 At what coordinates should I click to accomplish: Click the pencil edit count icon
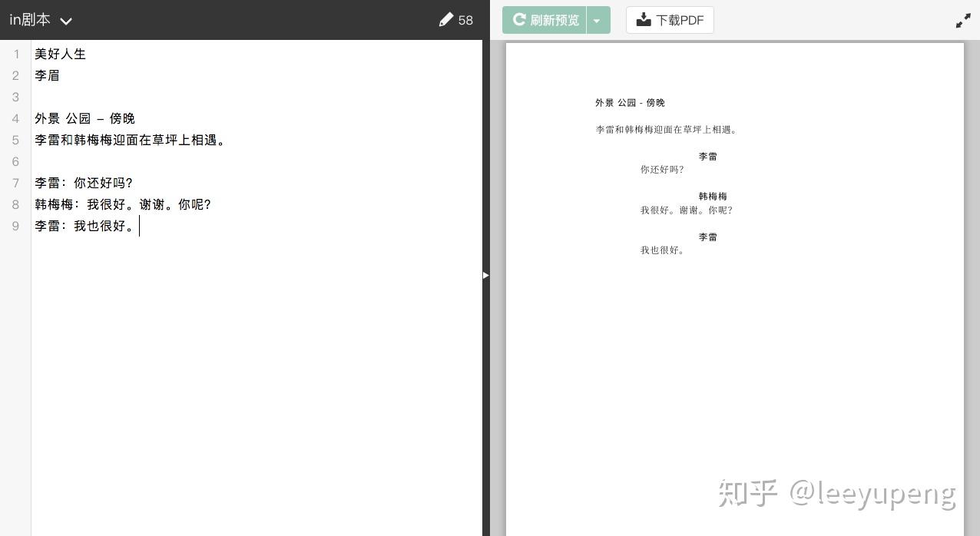446,20
